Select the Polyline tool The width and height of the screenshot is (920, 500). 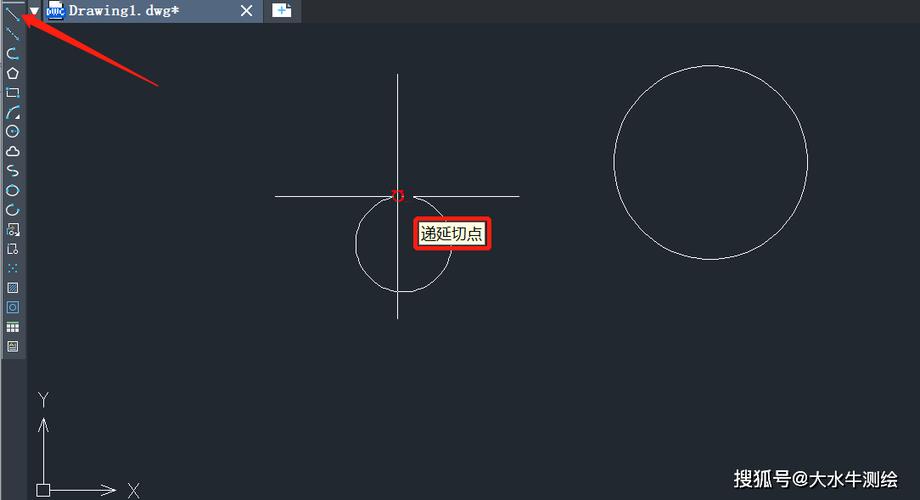tap(12, 53)
